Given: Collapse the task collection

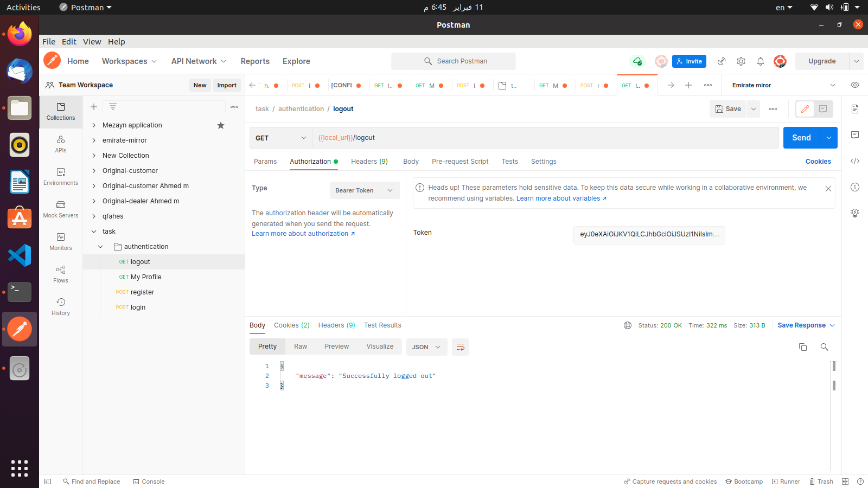Looking at the screenshot, I should click(94, 232).
